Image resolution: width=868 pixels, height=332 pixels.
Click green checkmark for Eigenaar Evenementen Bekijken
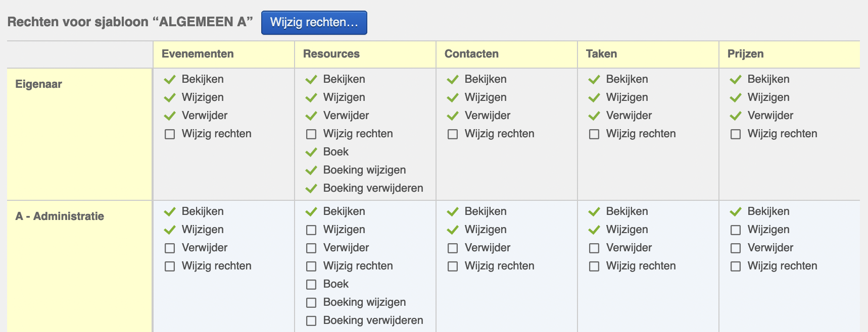tap(170, 79)
